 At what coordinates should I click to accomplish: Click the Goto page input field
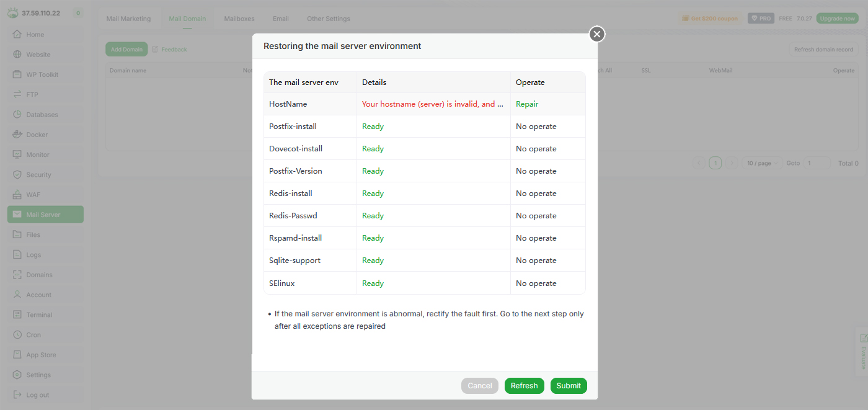tap(817, 163)
